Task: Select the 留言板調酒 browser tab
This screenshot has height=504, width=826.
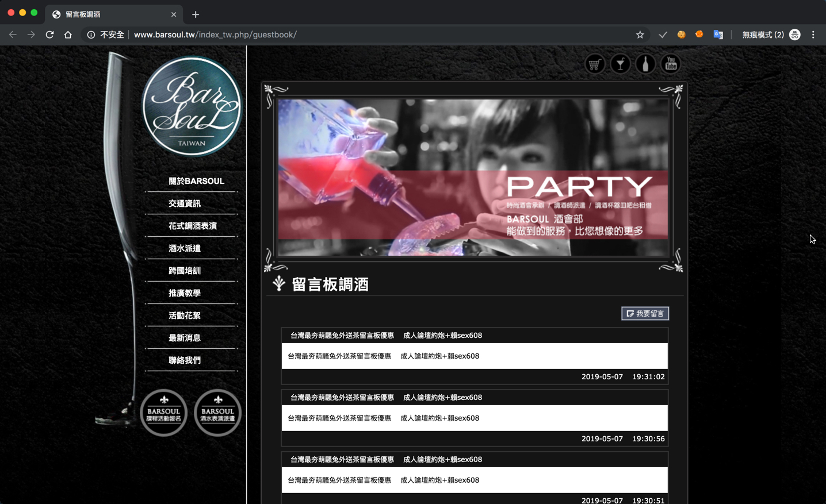Action: [x=114, y=14]
